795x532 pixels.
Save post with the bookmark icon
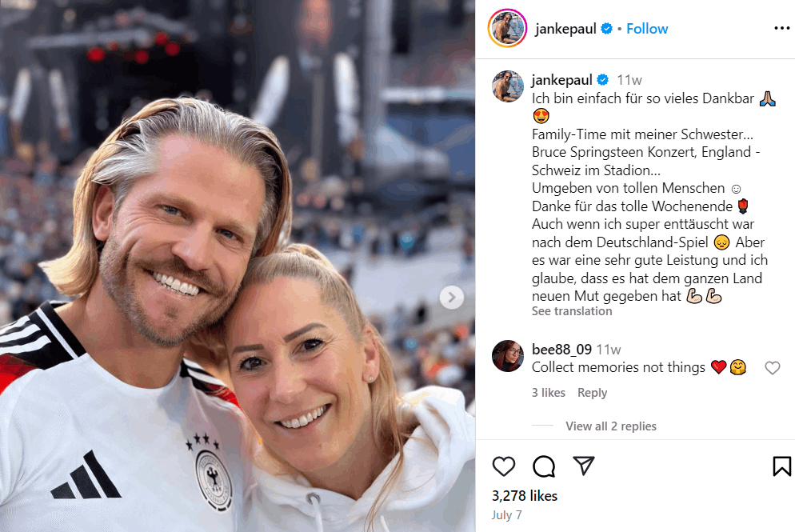click(781, 466)
